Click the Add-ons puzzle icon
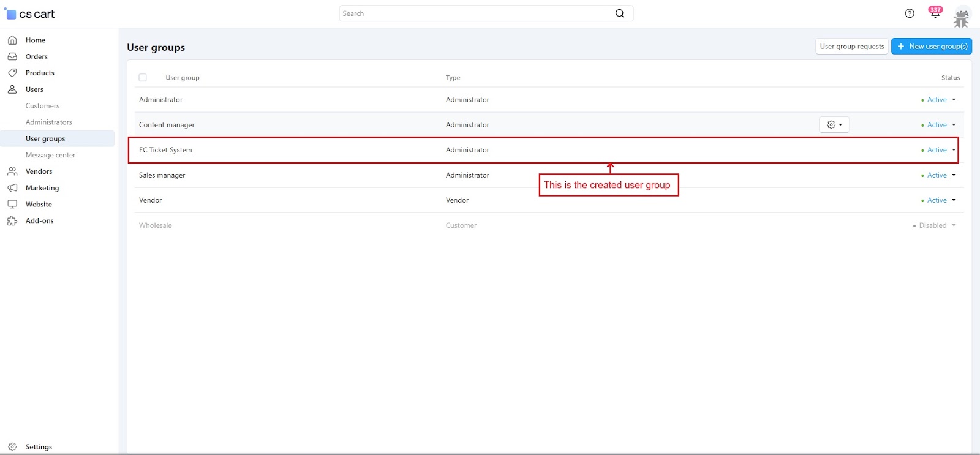 [12, 221]
